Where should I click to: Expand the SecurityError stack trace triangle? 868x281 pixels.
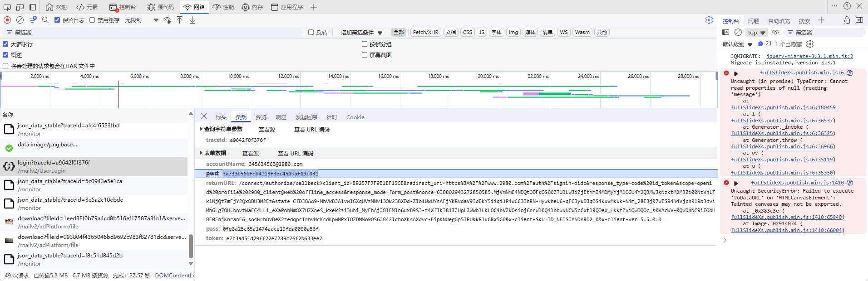pos(736,184)
